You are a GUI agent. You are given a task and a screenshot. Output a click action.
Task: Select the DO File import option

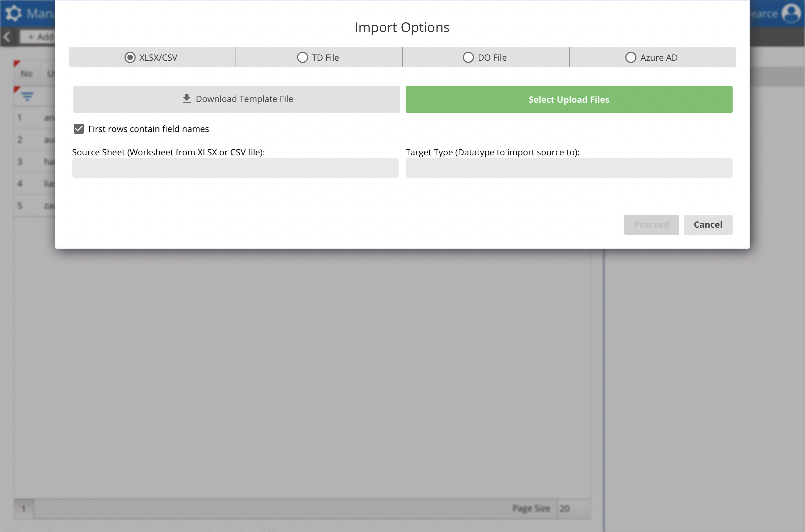[x=468, y=57]
